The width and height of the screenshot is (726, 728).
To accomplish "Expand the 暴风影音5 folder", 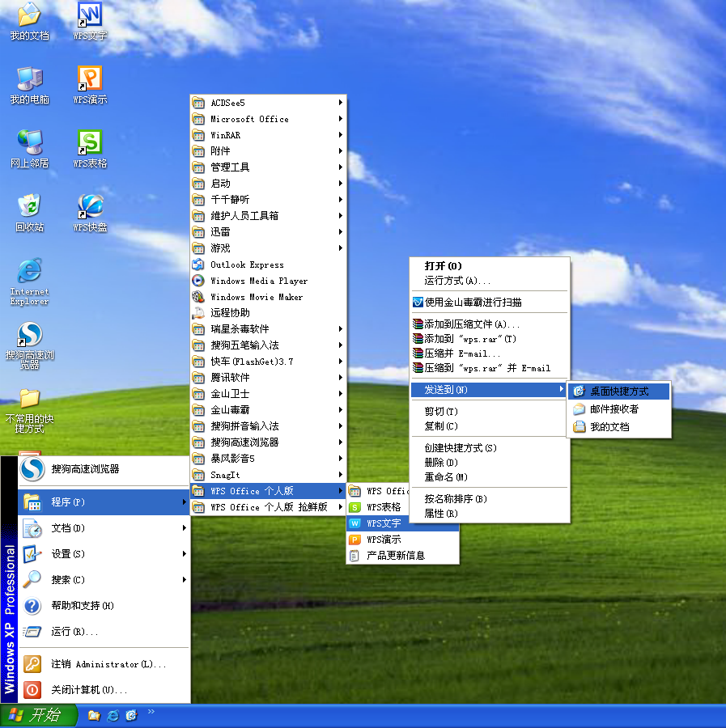I will pyautogui.click(x=268, y=459).
